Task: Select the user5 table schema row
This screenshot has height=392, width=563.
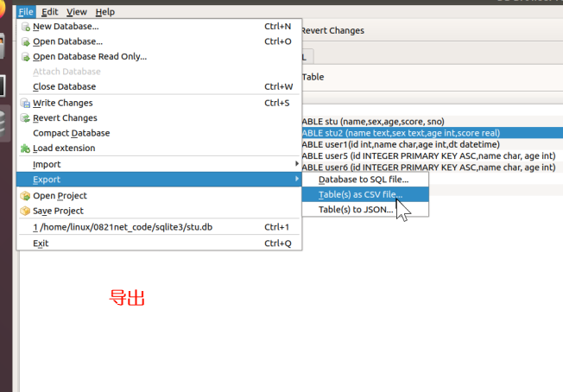Action: tap(433, 155)
